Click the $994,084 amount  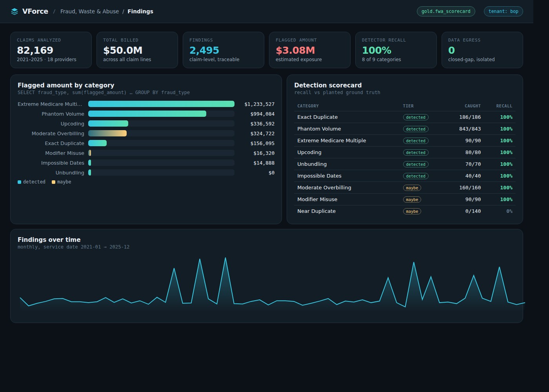coord(262,114)
